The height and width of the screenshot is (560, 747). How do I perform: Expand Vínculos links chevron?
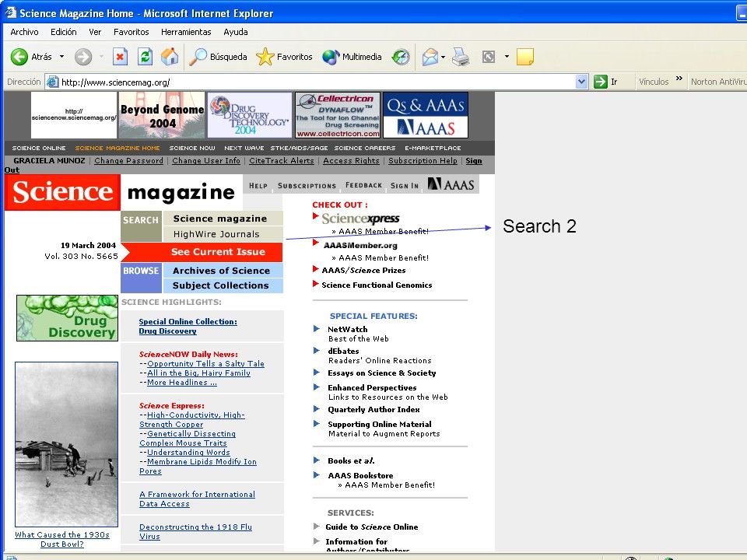point(679,79)
